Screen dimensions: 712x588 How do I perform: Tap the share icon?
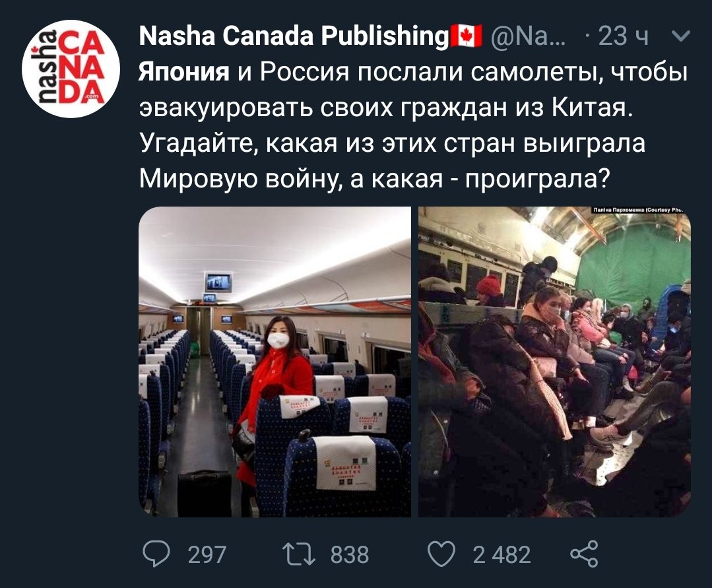coord(585,554)
